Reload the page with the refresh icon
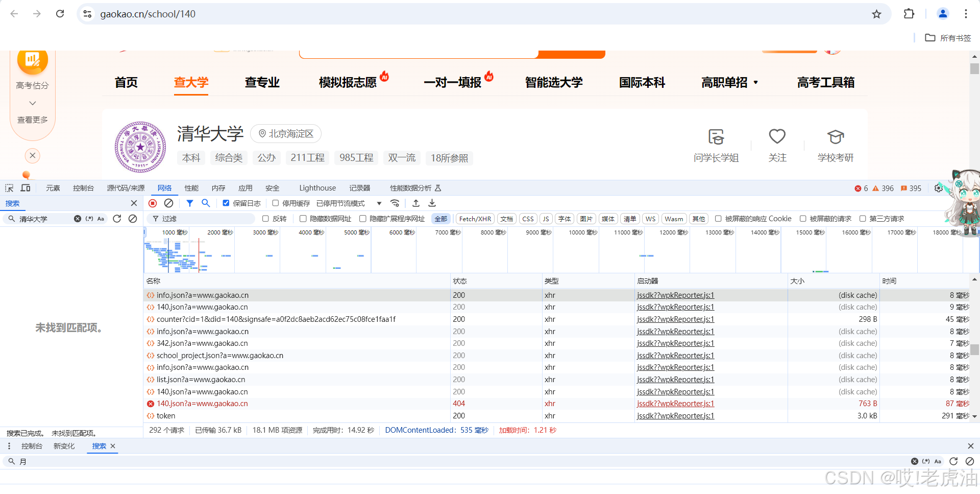The image size is (980, 494). [x=60, y=14]
